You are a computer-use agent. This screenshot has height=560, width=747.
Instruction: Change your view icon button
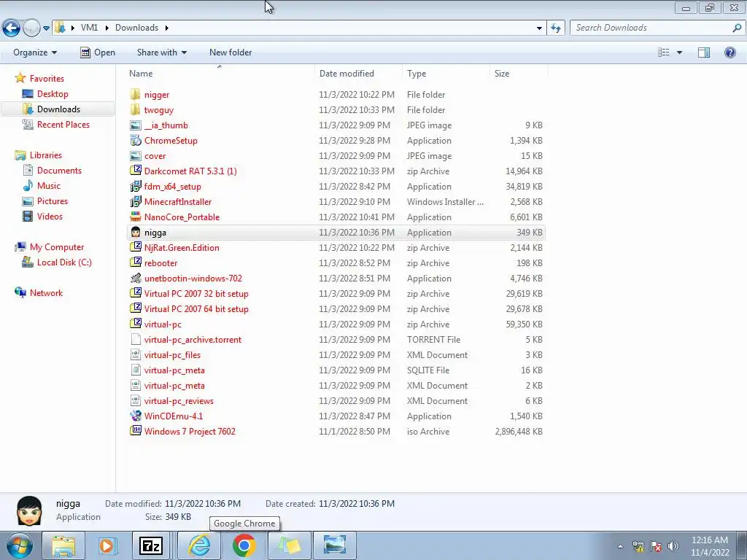663,52
